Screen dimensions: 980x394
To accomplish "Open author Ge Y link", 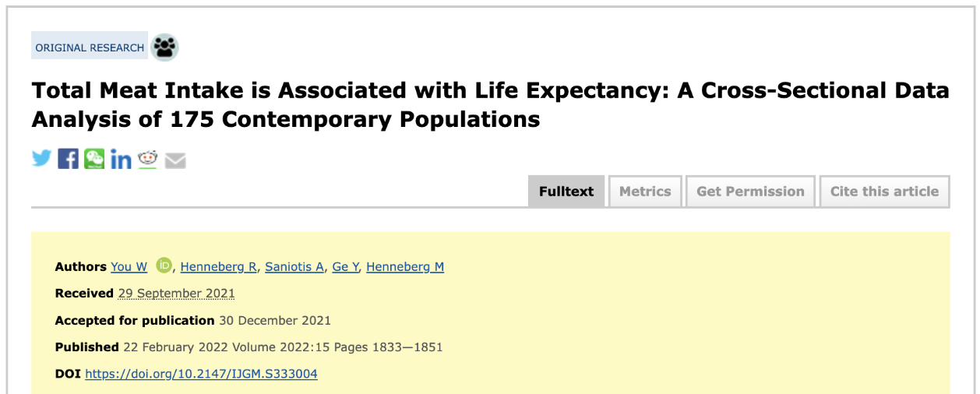I will (x=346, y=266).
